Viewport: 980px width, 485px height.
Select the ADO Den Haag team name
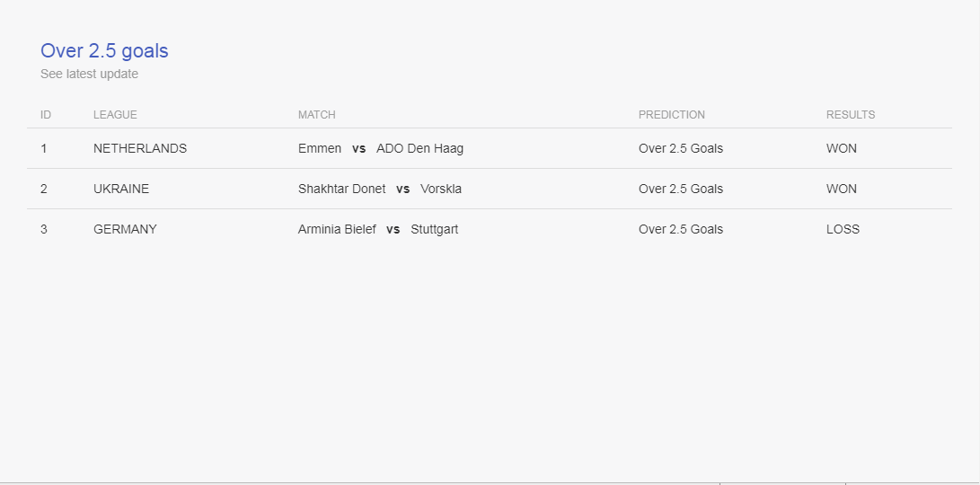coord(420,149)
